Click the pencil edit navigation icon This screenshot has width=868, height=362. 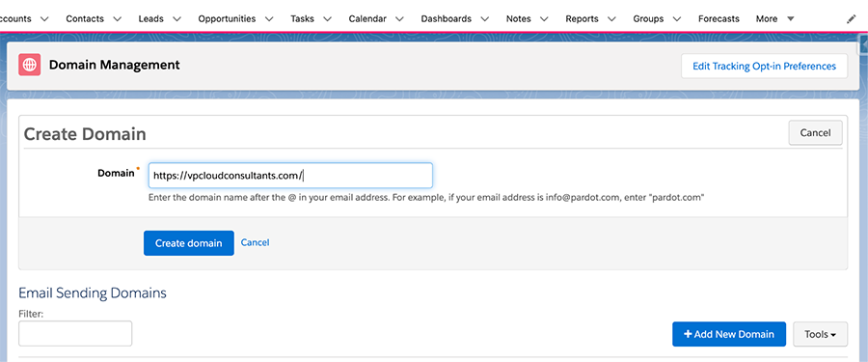pyautogui.click(x=851, y=19)
